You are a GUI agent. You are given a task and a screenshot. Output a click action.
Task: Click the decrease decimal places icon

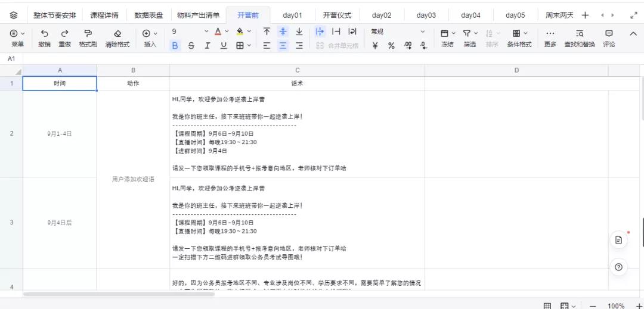tap(424, 45)
